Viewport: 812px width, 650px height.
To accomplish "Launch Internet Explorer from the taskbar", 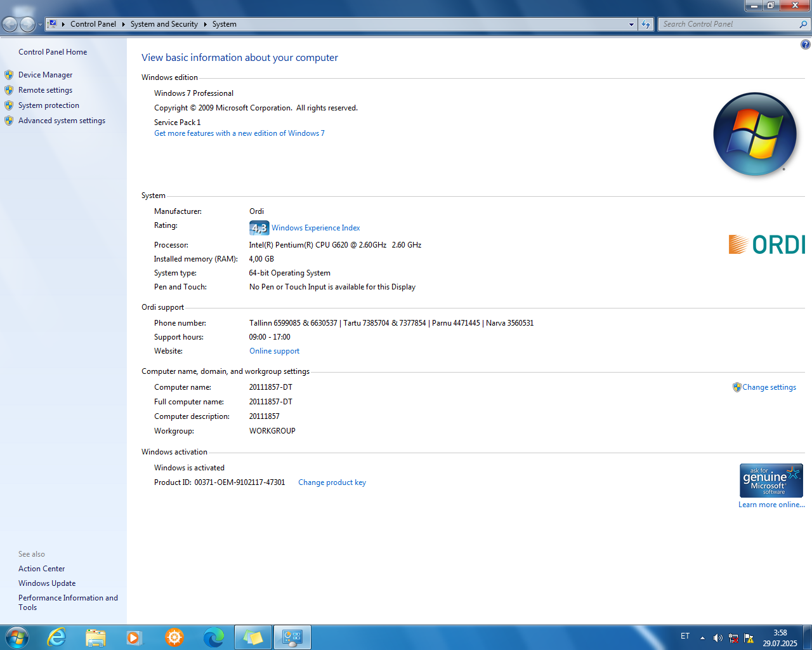I will 57,637.
